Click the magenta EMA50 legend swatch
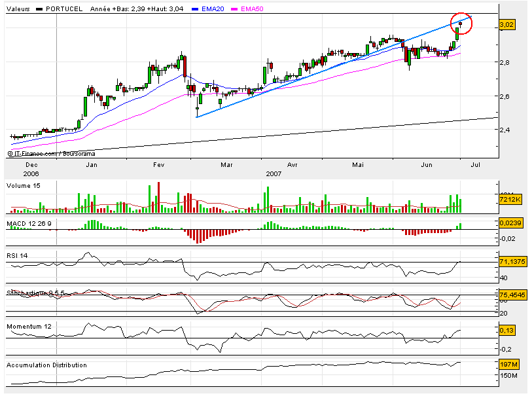 tap(234, 10)
